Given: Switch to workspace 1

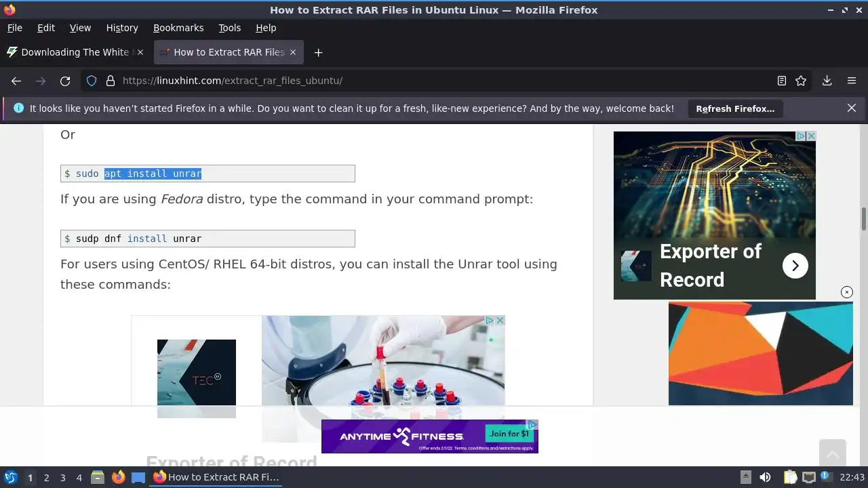Looking at the screenshot, I should 30,477.
